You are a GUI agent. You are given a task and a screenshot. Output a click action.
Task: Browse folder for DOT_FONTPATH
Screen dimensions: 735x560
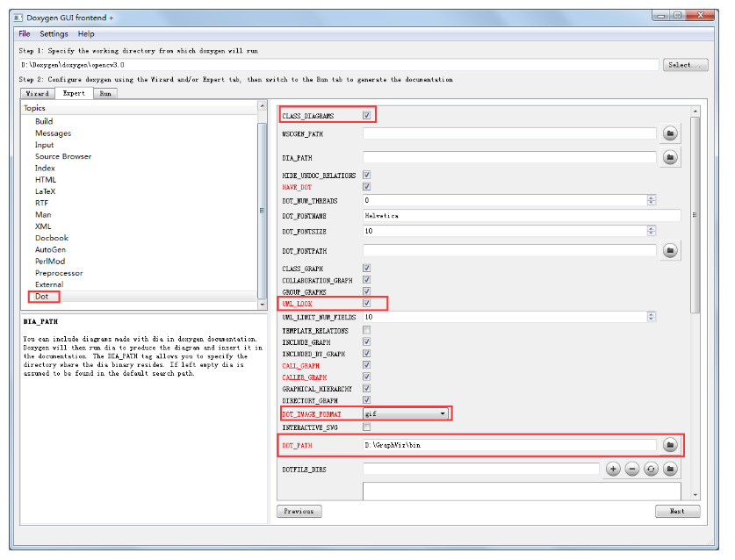670,251
